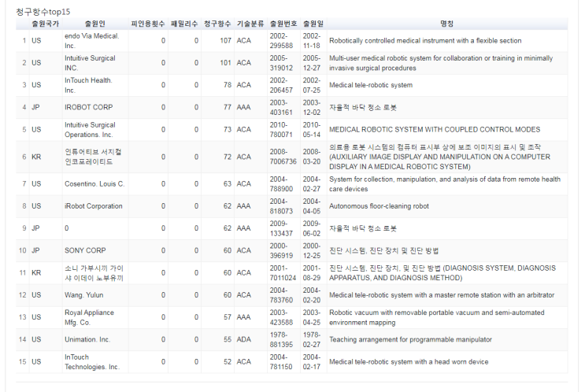Viewport: 585px width, 392px height.
Task: Select the 청구항수top15 table title
Action: [x=43, y=12]
